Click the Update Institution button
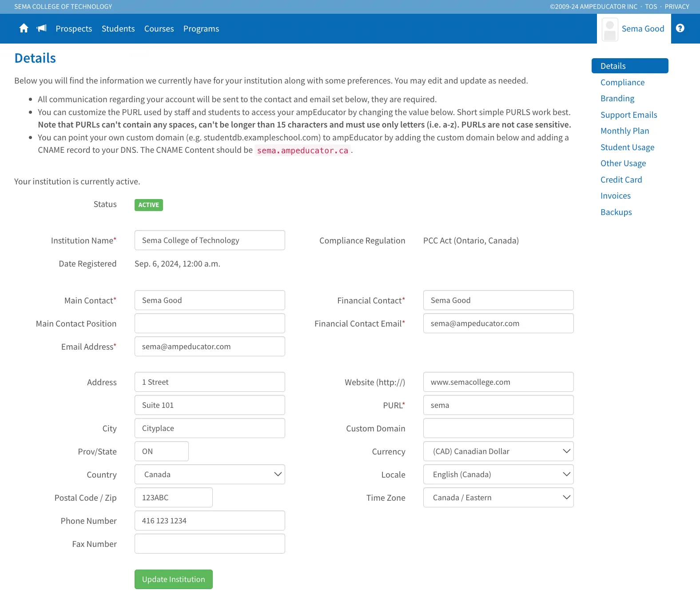The width and height of the screenshot is (700, 598). click(x=174, y=579)
